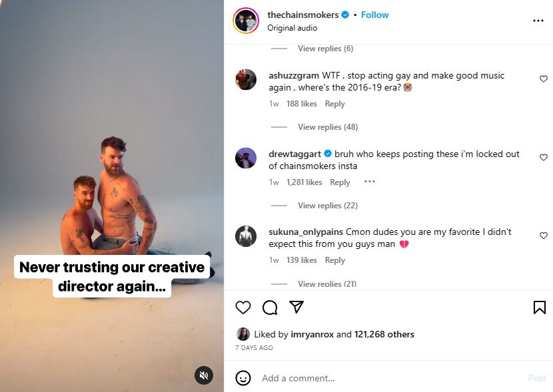The height and width of the screenshot is (392, 553).
Task: Share the post via paper plane icon
Action: point(296,307)
